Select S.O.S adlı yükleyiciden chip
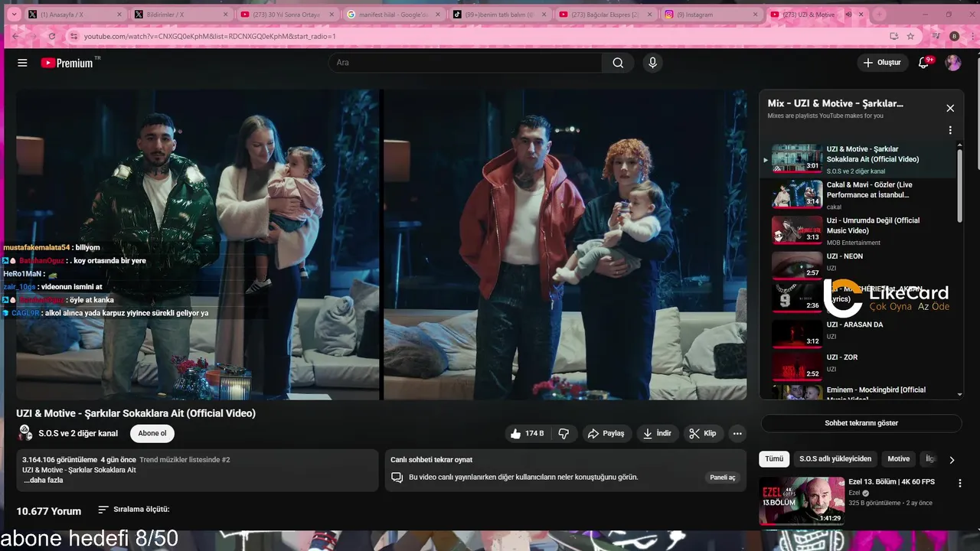Viewport: 980px width, 551px height. tap(835, 459)
